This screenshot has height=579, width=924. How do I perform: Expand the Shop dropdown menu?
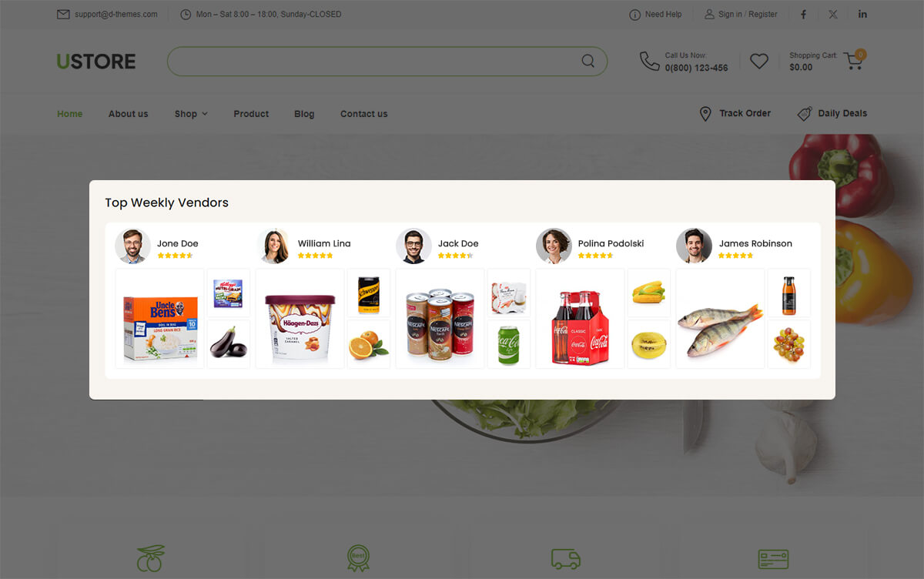[x=191, y=114]
